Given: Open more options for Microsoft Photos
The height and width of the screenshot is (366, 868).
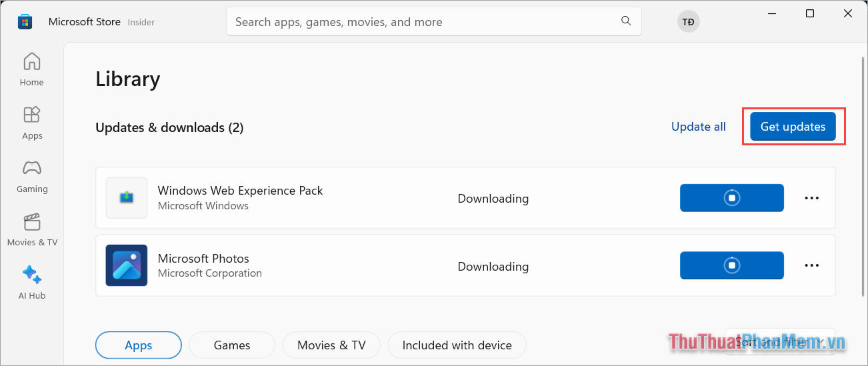Looking at the screenshot, I should pos(811,265).
